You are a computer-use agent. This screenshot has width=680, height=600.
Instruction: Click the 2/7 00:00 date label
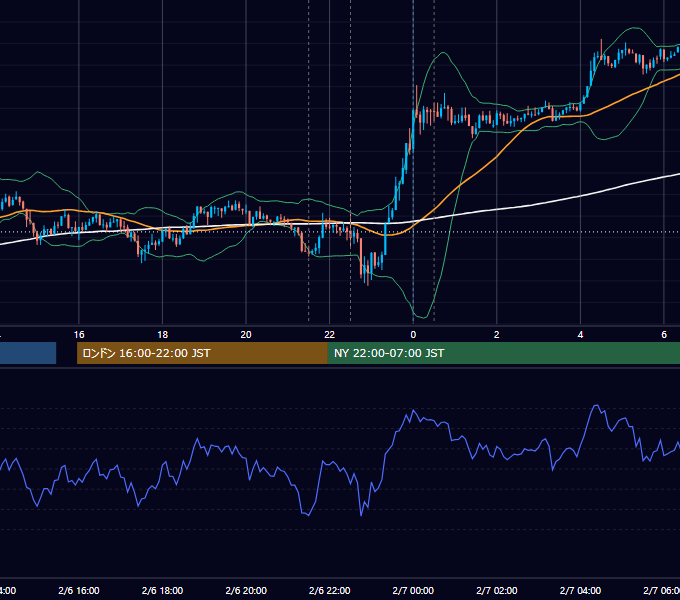click(x=413, y=590)
